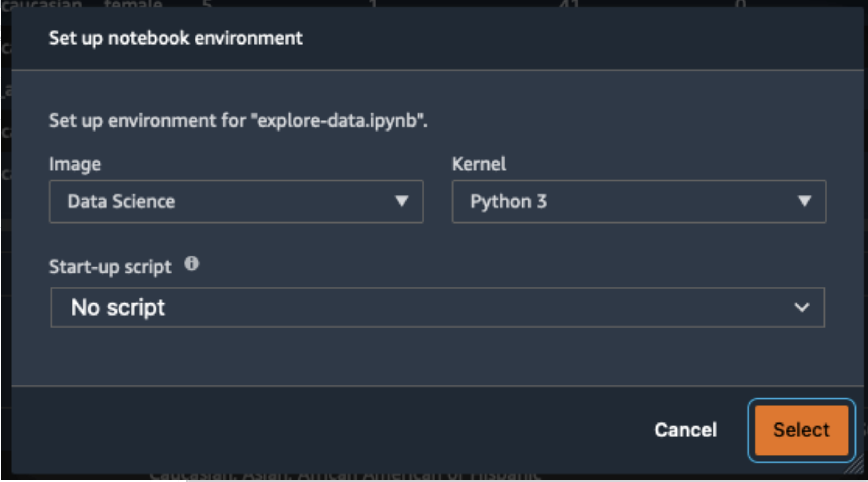Cancel the notebook environment setup

pos(686,430)
